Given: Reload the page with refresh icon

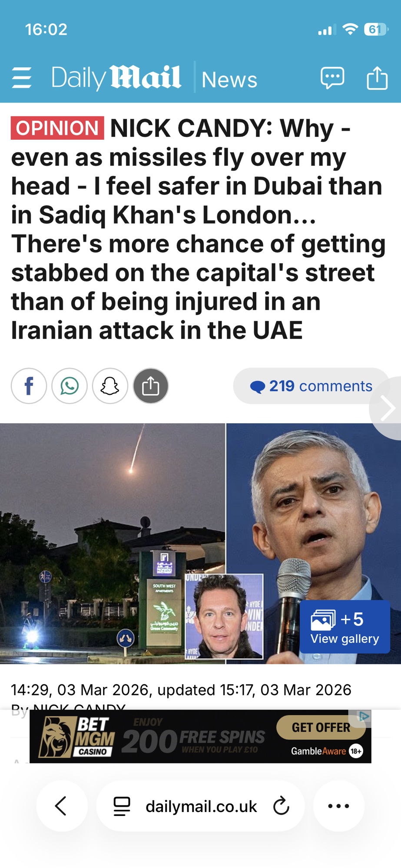Looking at the screenshot, I should click(281, 806).
